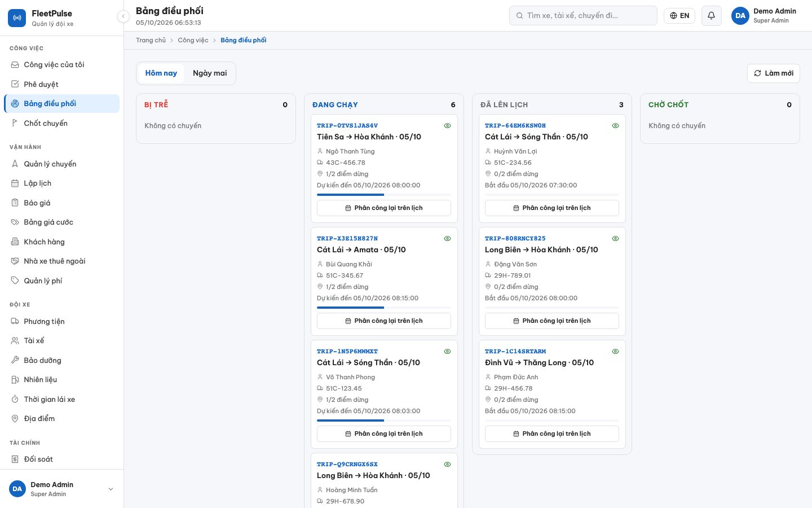Viewport: 812px width, 508px height.
Task: Open Đối soát in sidebar
Action: [62, 459]
